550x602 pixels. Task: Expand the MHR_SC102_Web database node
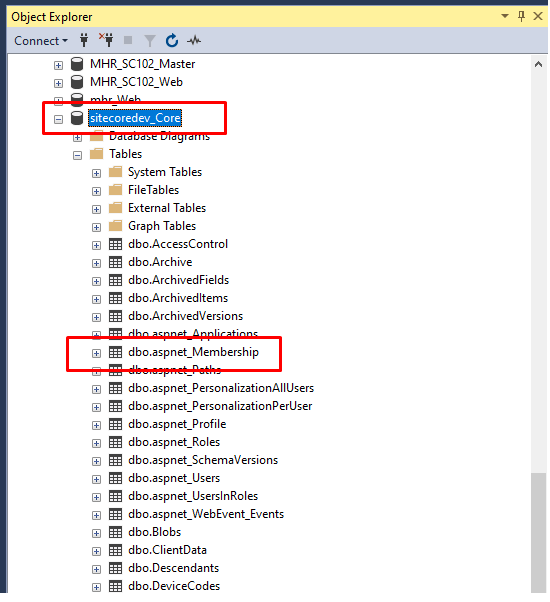click(58, 84)
